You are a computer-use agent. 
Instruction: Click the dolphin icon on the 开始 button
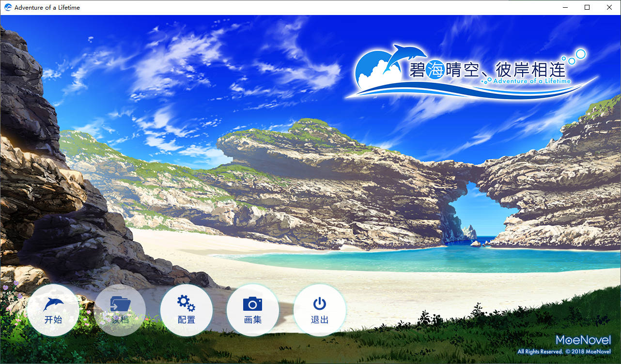[x=53, y=304]
